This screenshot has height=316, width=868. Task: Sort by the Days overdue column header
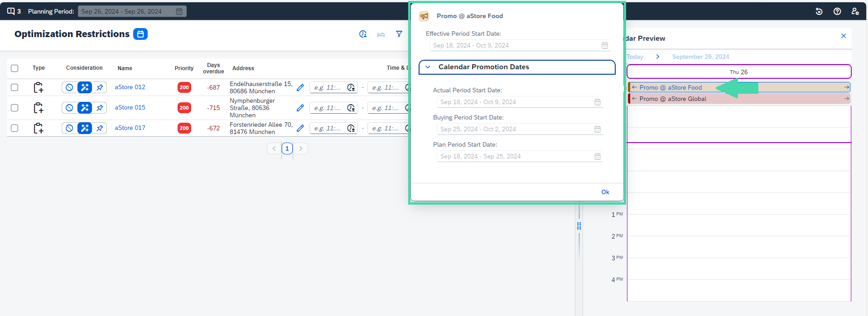click(213, 68)
